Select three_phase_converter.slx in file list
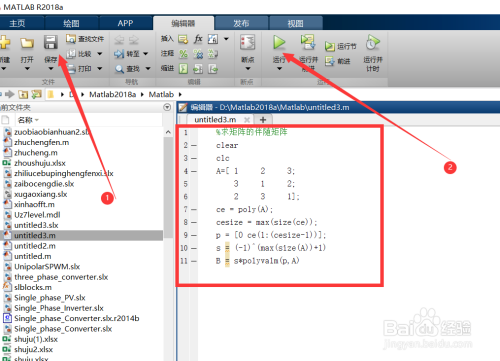500x361 pixels. [61, 277]
